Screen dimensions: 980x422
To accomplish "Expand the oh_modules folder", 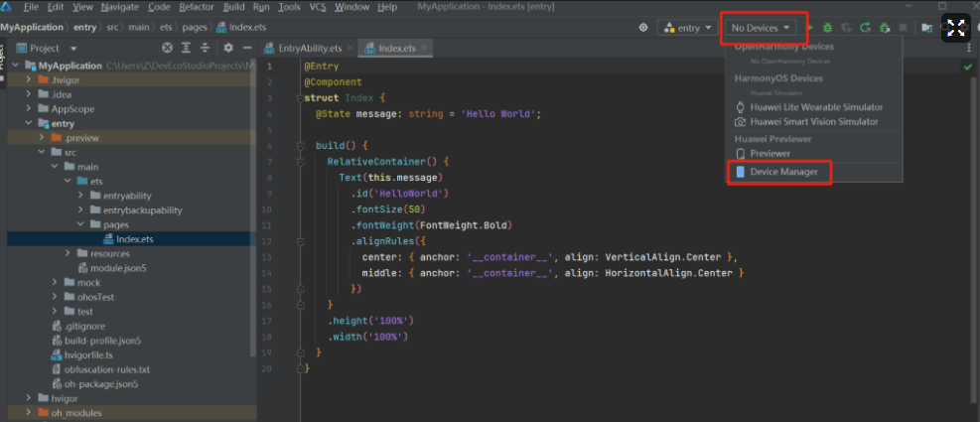I will tap(28, 413).
